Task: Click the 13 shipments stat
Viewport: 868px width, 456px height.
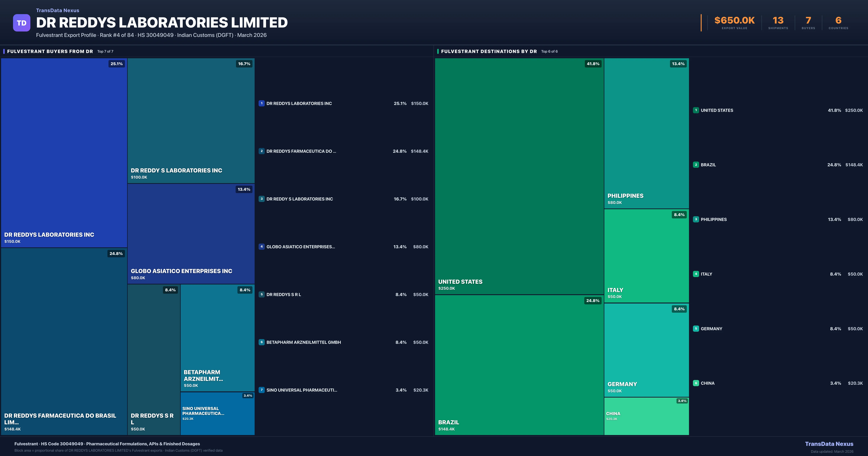Action: (778, 23)
